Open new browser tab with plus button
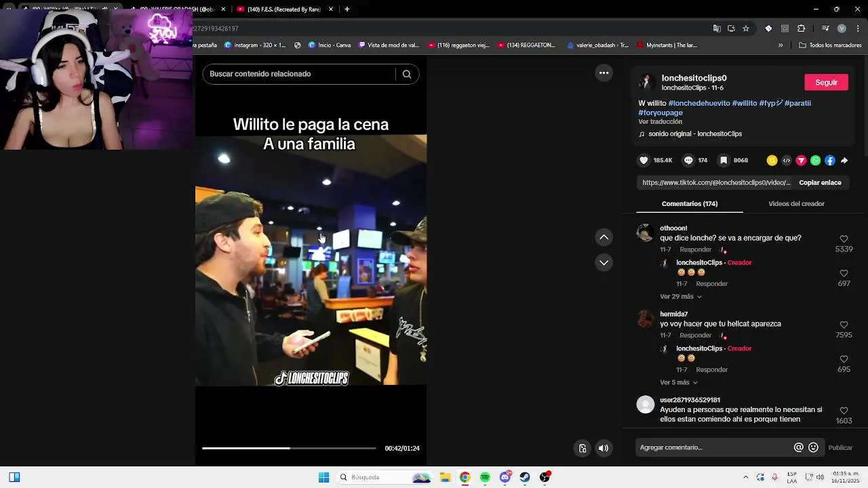The image size is (868, 488). 347,9
